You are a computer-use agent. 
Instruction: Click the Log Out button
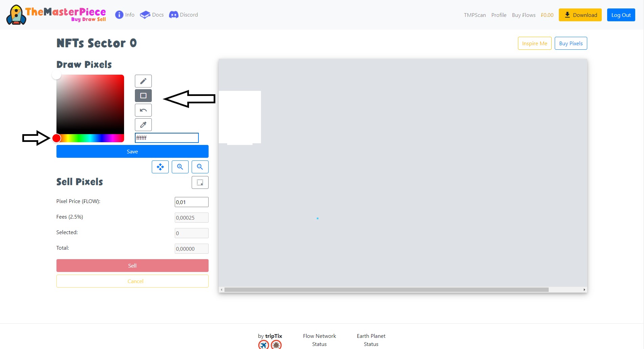(x=621, y=15)
